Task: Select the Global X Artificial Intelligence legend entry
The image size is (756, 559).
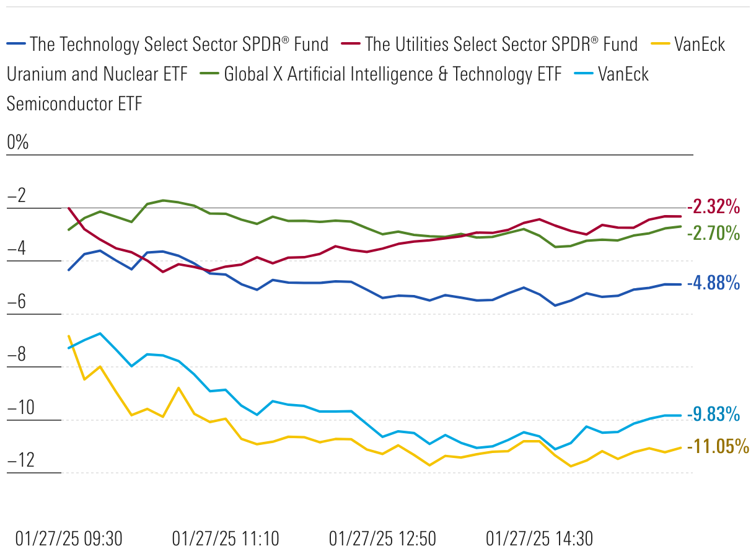Action: tap(392, 74)
